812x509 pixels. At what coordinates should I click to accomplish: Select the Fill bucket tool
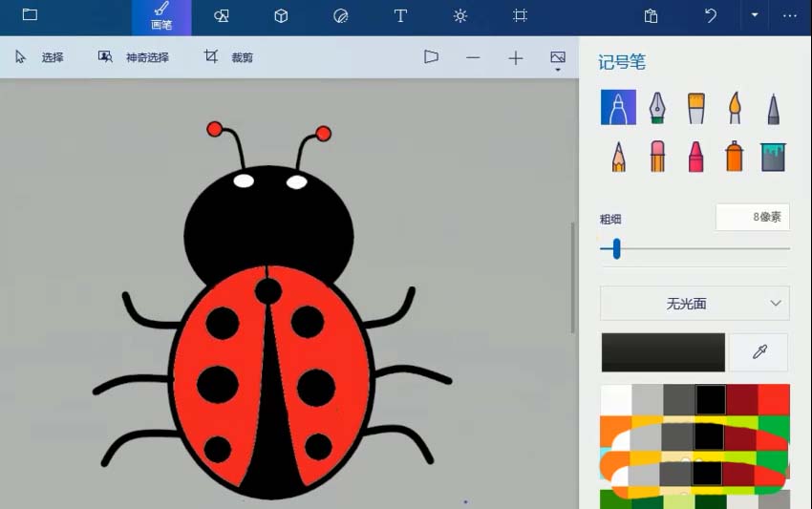[x=773, y=156]
